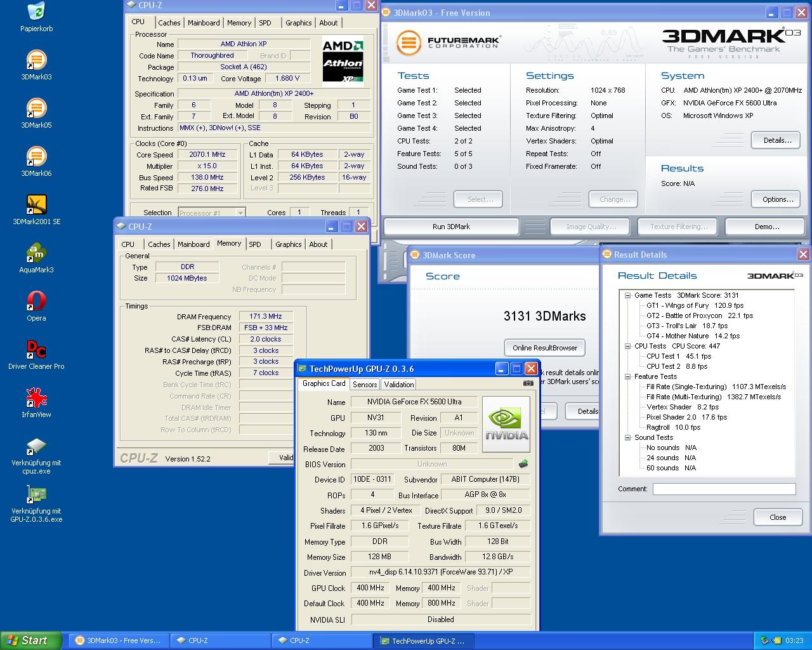Launch the 3DMark06 desktop shortcut

[36, 157]
